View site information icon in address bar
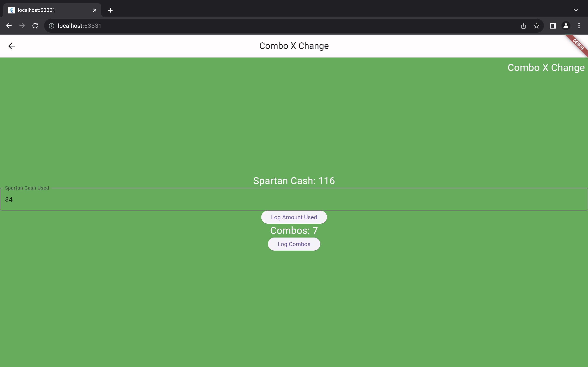This screenshot has width=588, height=367. click(51, 26)
